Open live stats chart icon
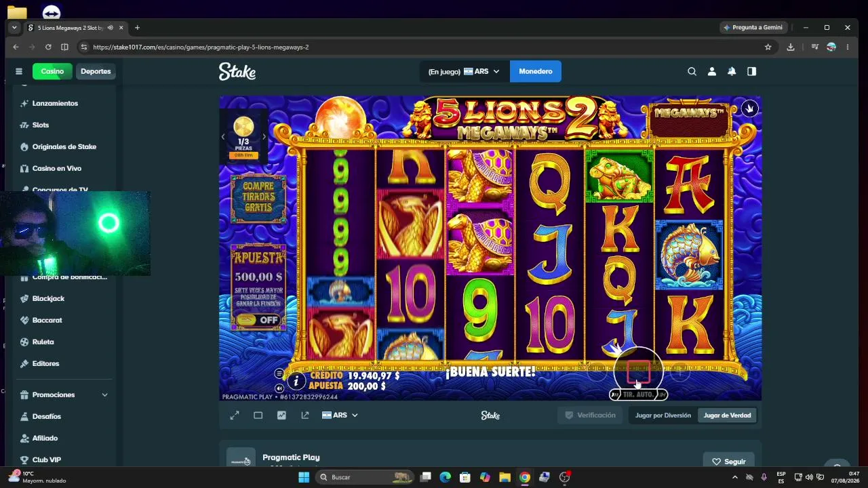The height and width of the screenshot is (488, 868). coord(281,415)
